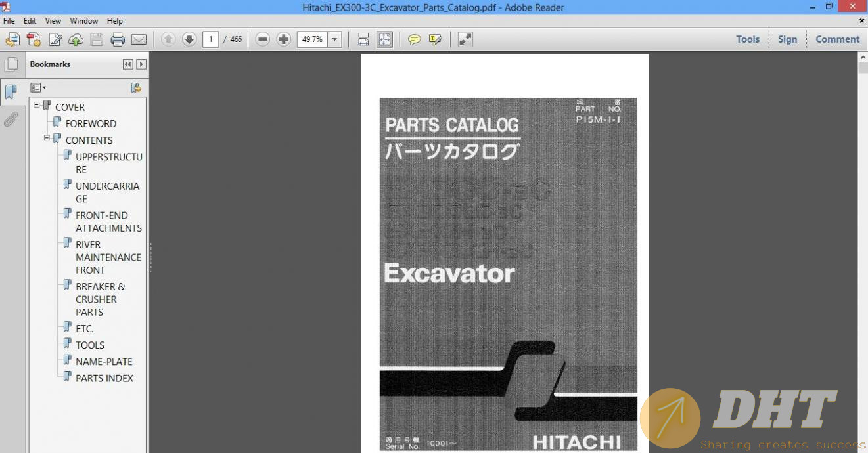Jump to the UNDERCARRIAGE bookmark
868x453 pixels.
point(107,192)
